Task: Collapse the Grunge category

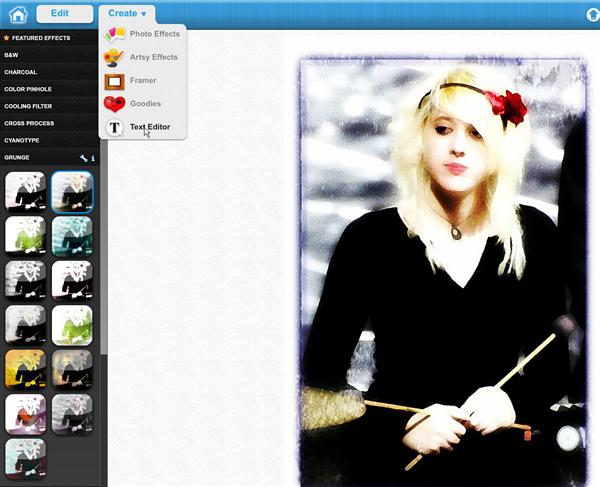Action: pyautogui.click(x=49, y=158)
